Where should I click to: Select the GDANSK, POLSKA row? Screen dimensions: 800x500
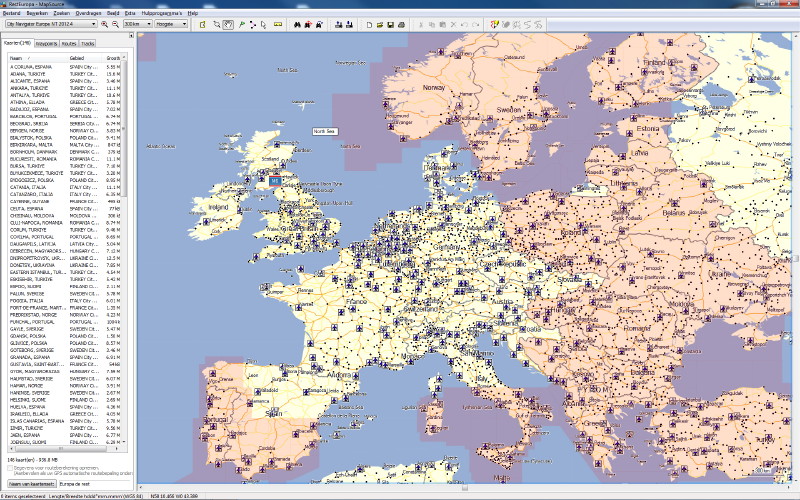tap(64, 336)
